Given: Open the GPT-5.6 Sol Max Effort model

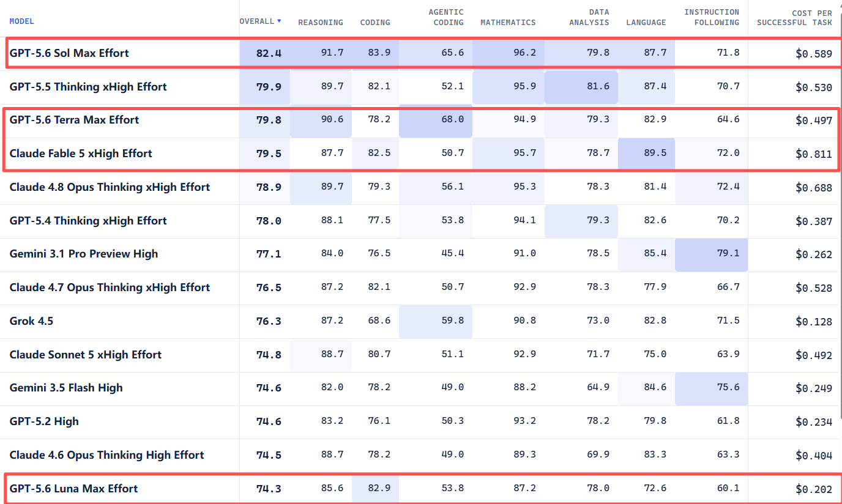Looking at the screenshot, I should coord(69,53).
